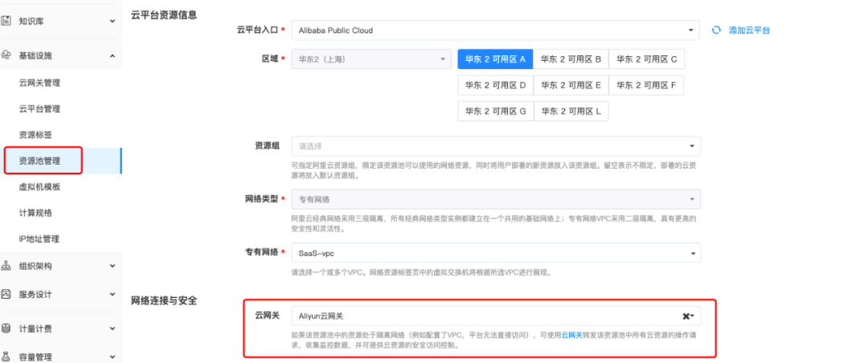This screenshot has height=363, width=868.
Task: Click the 计量计费 coin stack icon
Action: [6, 328]
